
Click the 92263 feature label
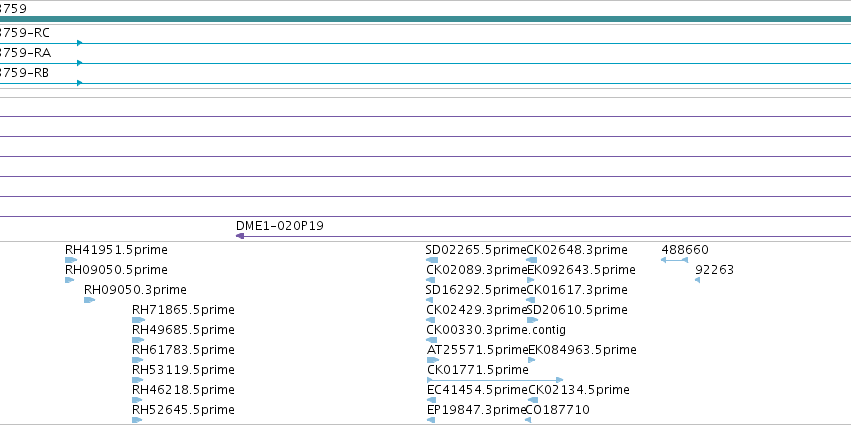pyautogui.click(x=714, y=270)
